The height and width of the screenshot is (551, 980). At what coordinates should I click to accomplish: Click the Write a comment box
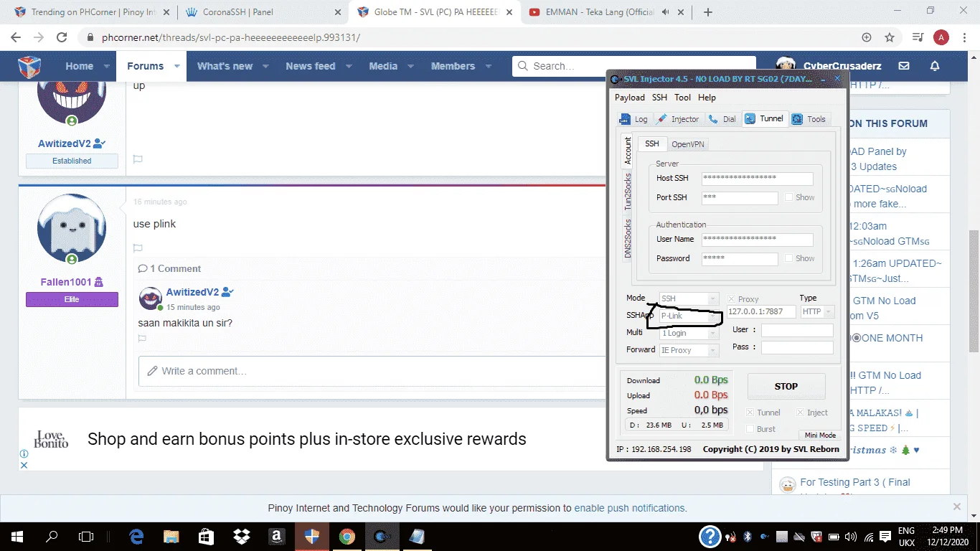(x=372, y=371)
